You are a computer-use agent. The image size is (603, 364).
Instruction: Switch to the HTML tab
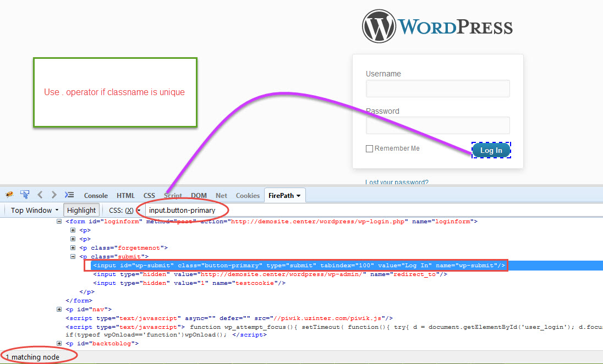click(125, 195)
